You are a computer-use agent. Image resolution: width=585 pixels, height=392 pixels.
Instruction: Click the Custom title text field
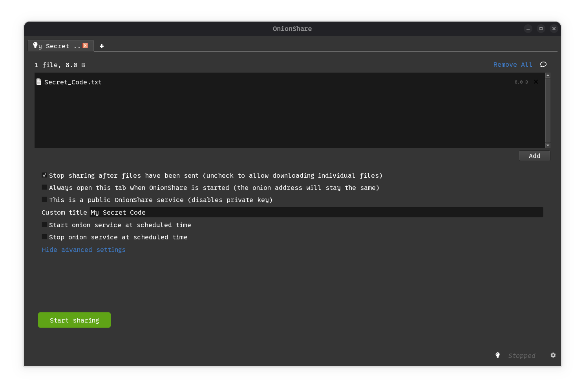click(316, 212)
